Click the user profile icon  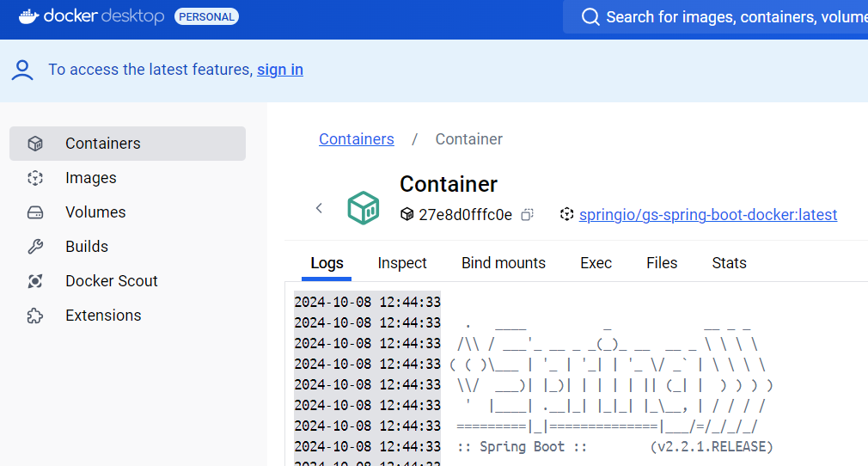click(22, 70)
